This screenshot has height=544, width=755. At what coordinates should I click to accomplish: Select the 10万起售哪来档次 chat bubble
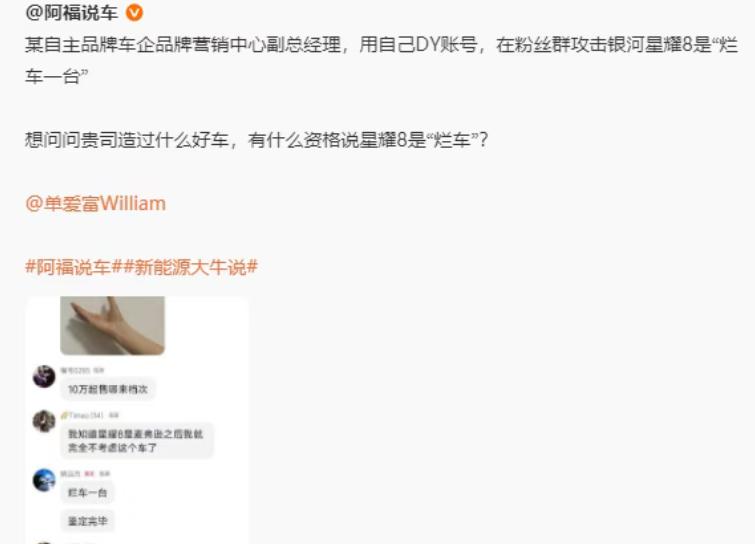pyautogui.click(x=108, y=389)
